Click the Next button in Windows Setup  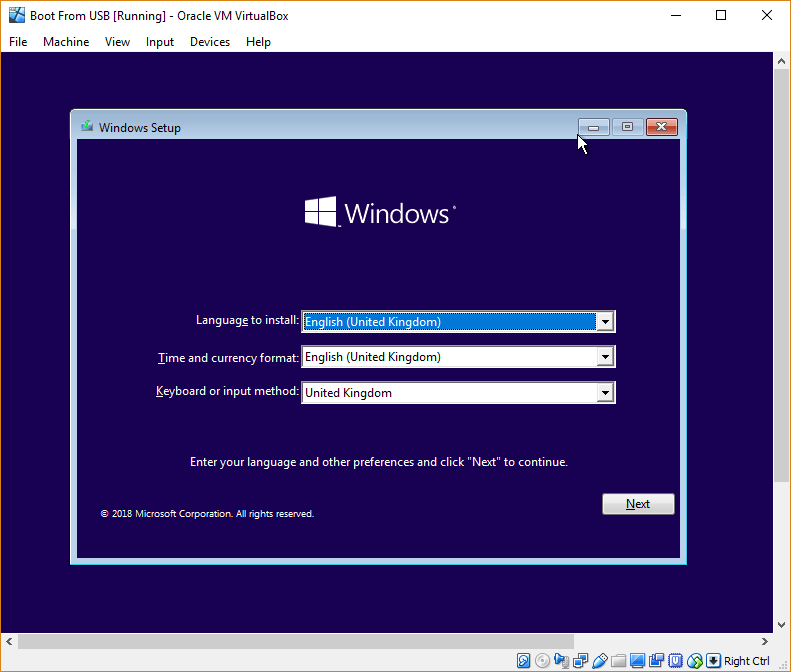point(638,504)
